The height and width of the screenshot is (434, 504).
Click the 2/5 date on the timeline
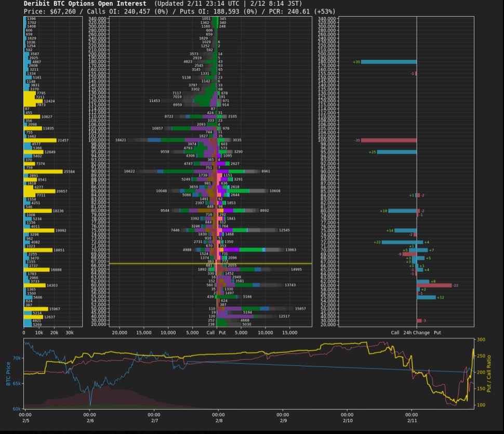pos(25,420)
